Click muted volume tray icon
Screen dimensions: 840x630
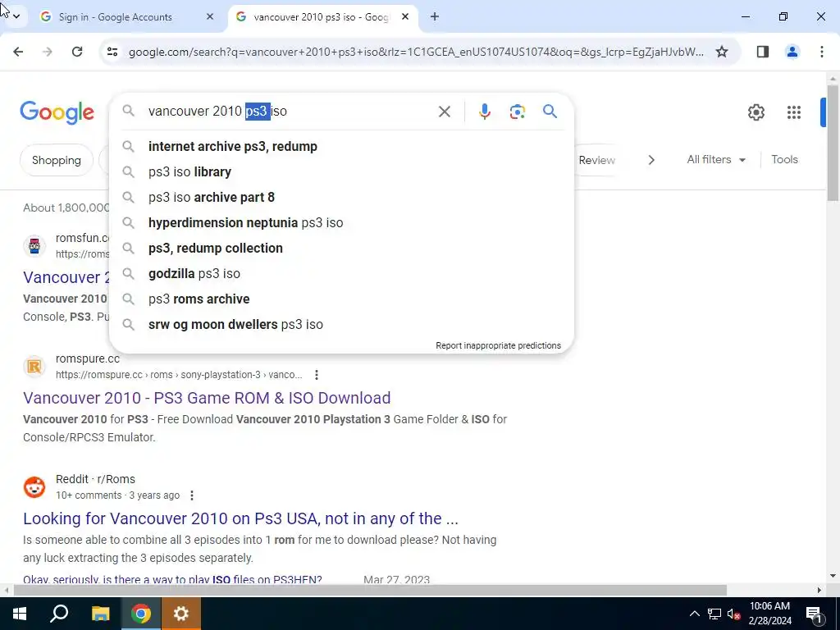733,614
